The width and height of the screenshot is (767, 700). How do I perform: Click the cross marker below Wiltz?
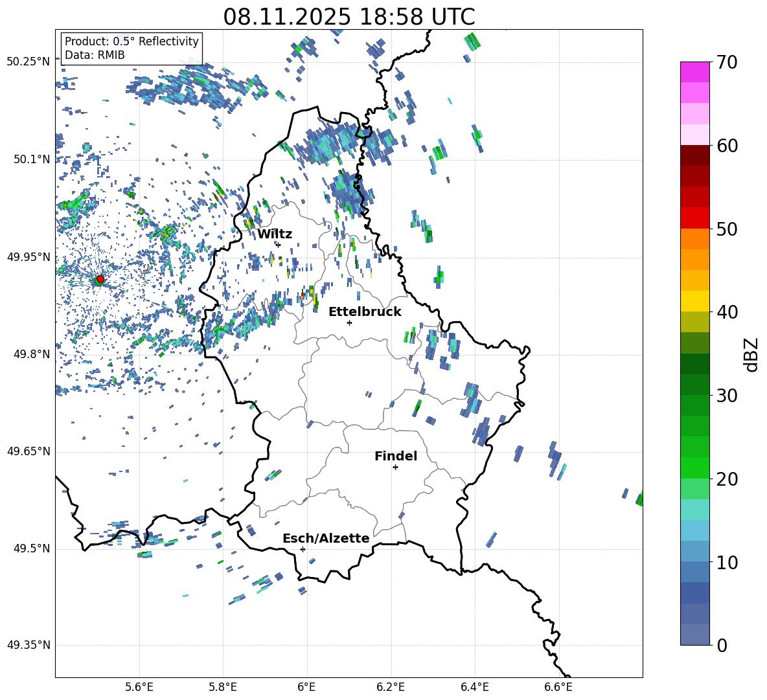[x=278, y=245]
